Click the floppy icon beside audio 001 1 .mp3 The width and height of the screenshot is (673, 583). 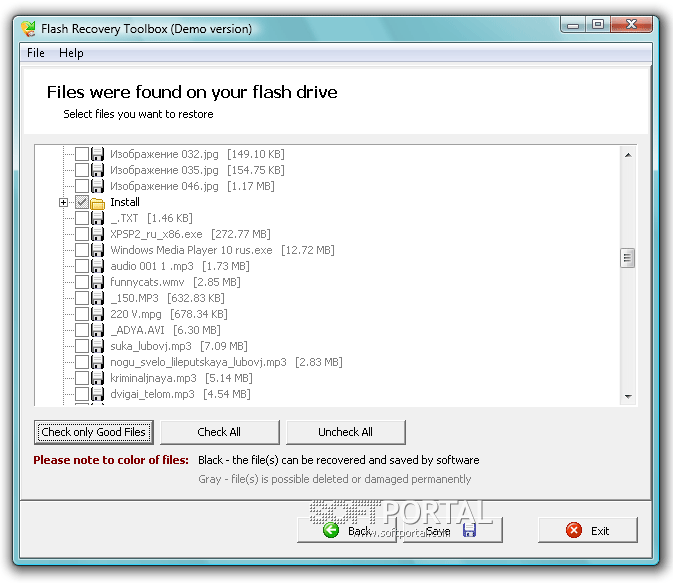click(x=97, y=266)
